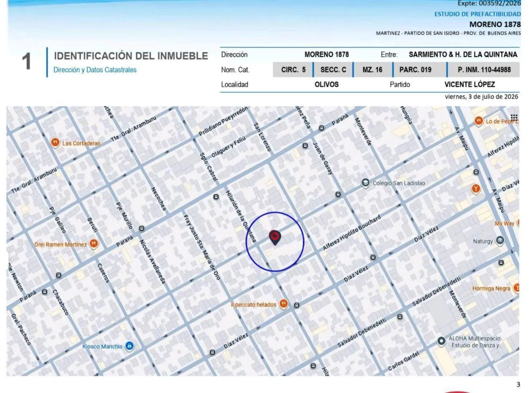Click the Pje. Newton street label
Image resolution: width=532 pixels, height=393 pixels.
pos(15,278)
